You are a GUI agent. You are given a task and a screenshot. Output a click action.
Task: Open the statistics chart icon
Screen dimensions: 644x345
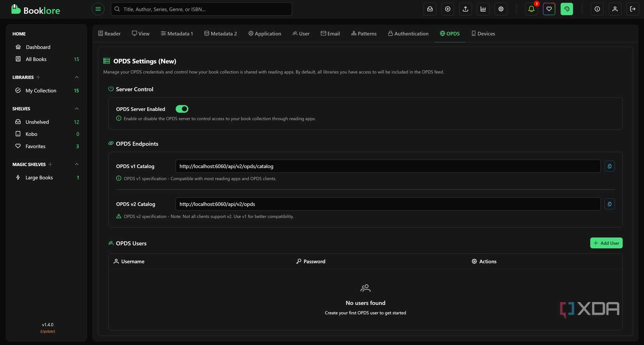point(483,9)
